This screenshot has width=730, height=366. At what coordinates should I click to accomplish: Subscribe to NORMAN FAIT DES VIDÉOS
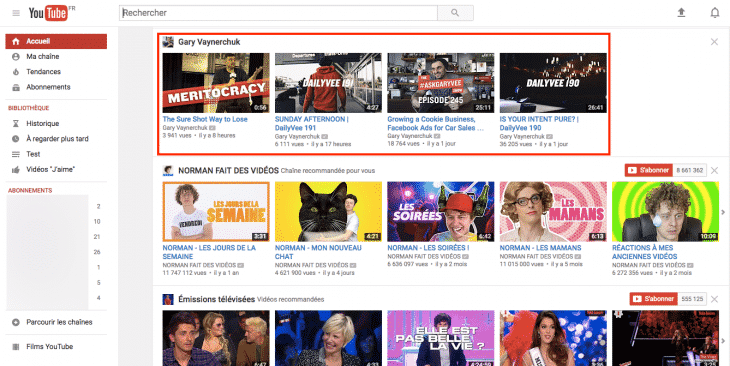[649, 170]
